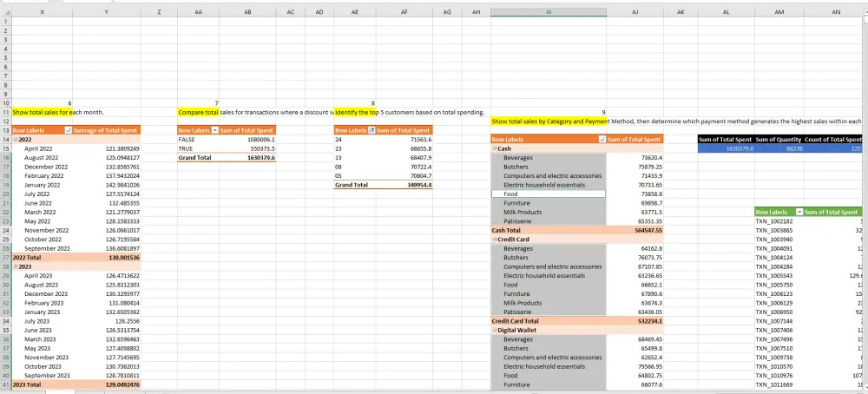Select the value 142.9841026 for January 2022
Image resolution: width=868 pixels, height=394 pixels.
coord(106,185)
